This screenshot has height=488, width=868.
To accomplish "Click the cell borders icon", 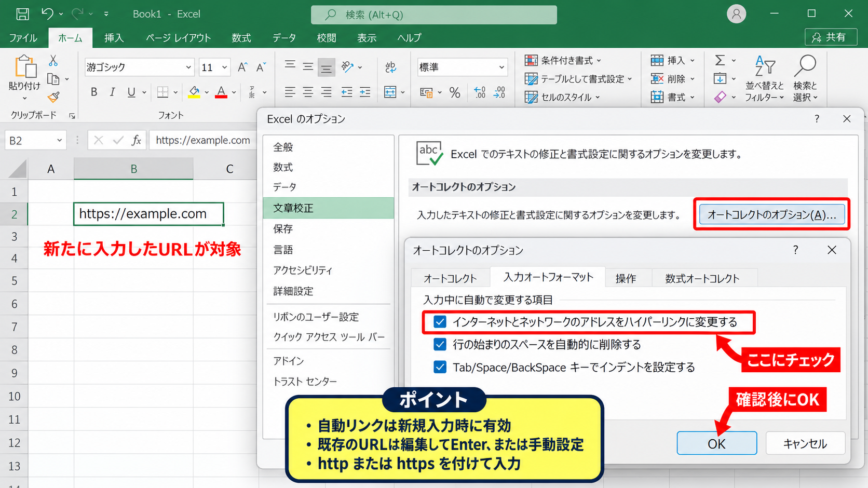I will [x=163, y=92].
